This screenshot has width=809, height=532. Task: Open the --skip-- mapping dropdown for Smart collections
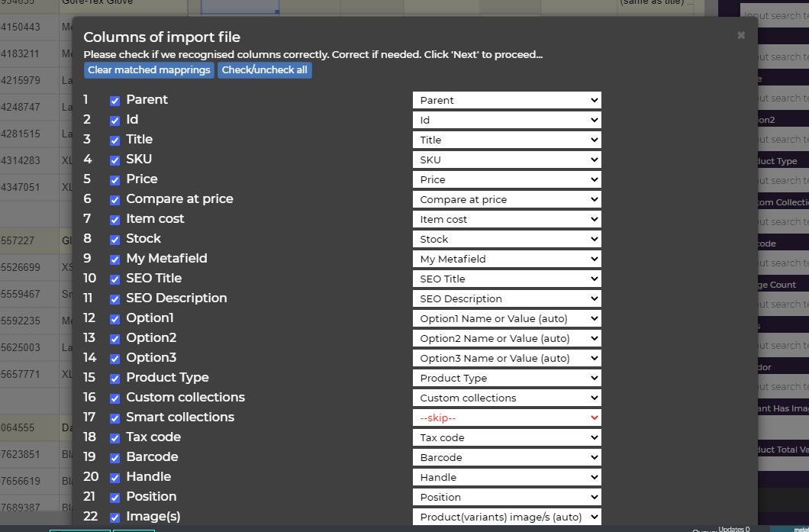tap(507, 418)
